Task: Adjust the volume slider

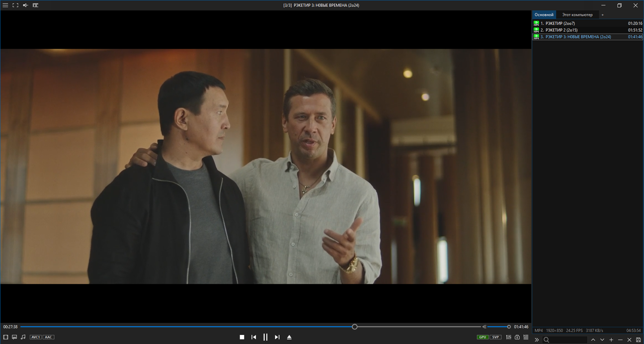Action: click(x=499, y=327)
